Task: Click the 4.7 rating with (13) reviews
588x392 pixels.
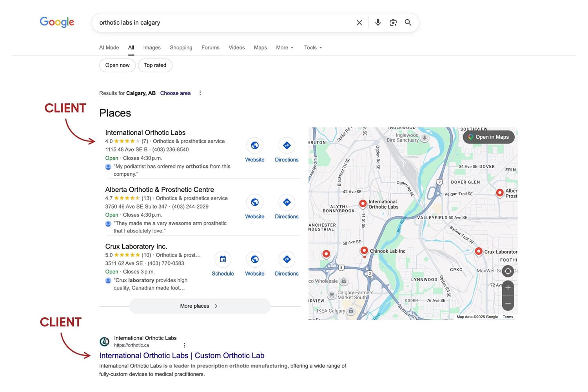Action: (128, 198)
